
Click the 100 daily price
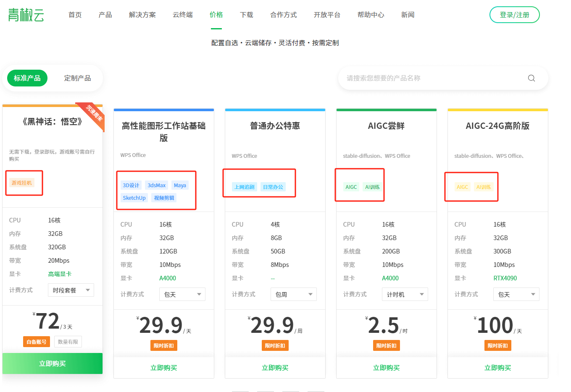[495, 326]
